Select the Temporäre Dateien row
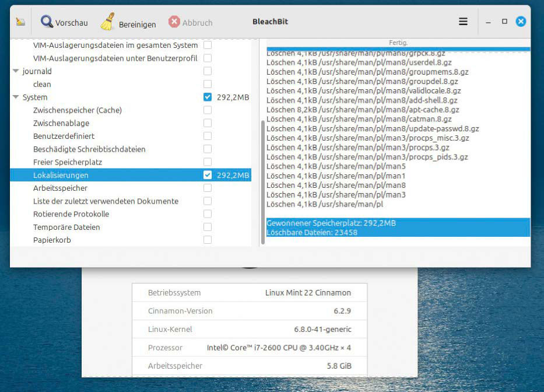 point(66,227)
